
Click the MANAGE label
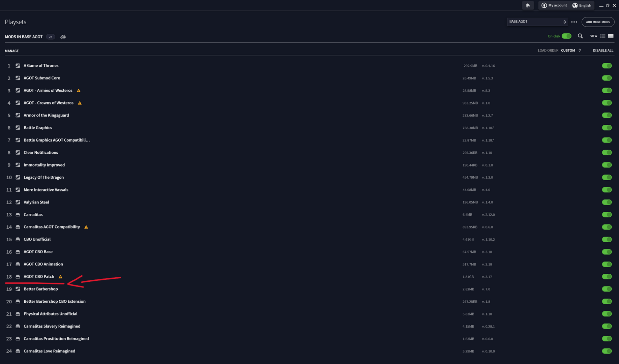[12, 51]
